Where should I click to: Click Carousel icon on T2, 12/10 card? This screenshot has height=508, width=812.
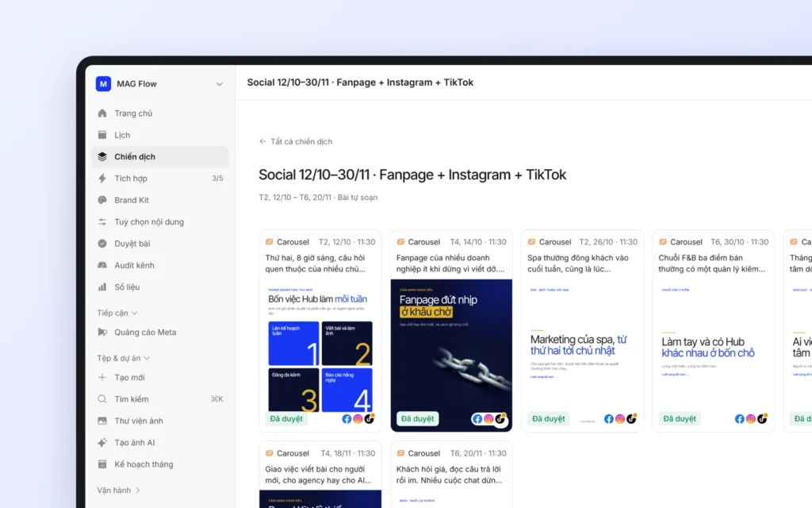click(x=270, y=242)
